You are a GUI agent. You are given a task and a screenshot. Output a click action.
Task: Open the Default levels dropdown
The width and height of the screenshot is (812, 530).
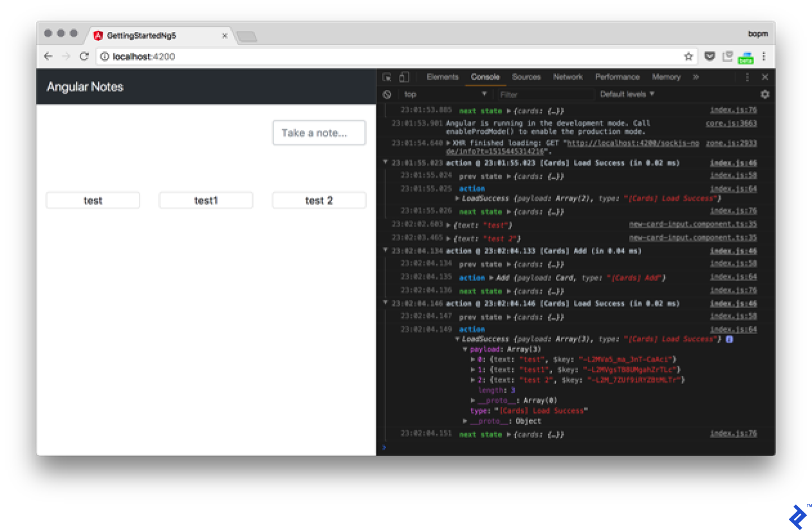(x=627, y=95)
